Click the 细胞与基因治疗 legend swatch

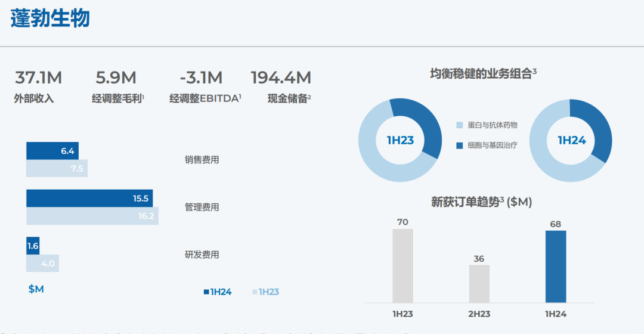pos(459,146)
